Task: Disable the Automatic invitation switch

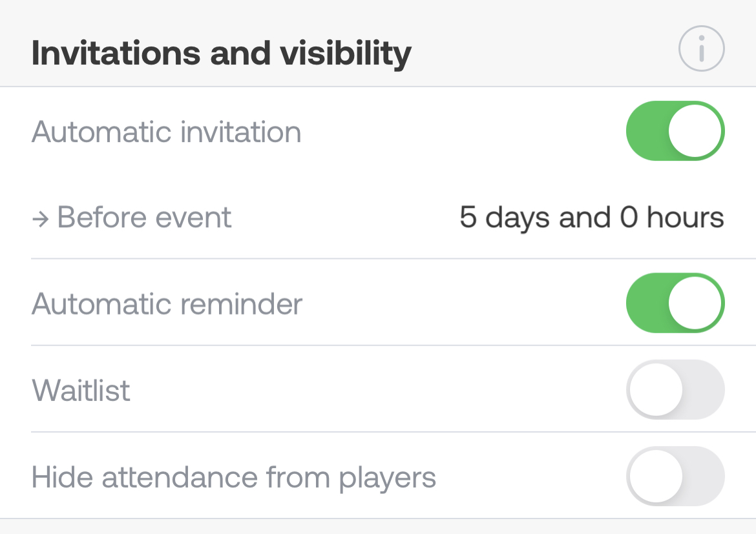Action: coord(675,130)
